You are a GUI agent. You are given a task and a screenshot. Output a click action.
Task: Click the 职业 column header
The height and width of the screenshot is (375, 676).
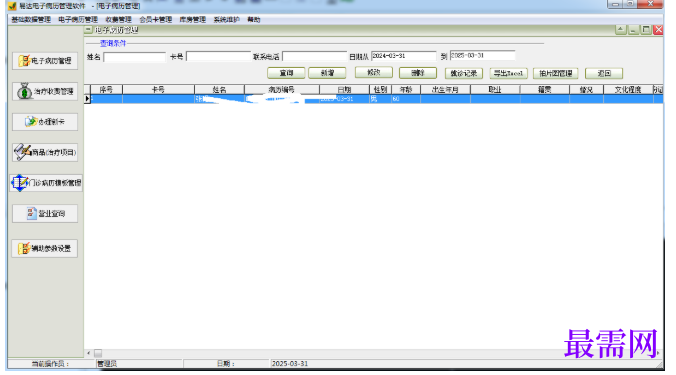tap(495, 90)
